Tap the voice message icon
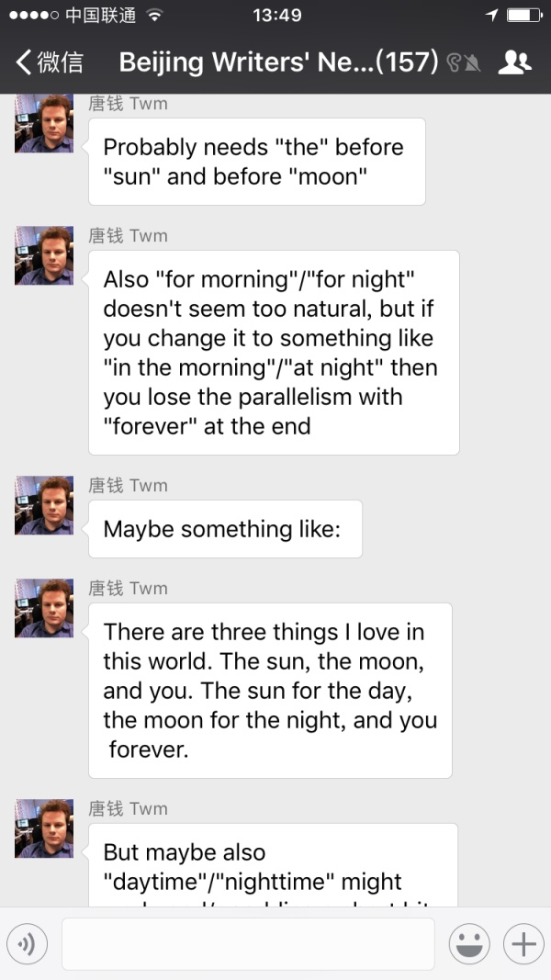The image size is (551, 980). point(27,944)
